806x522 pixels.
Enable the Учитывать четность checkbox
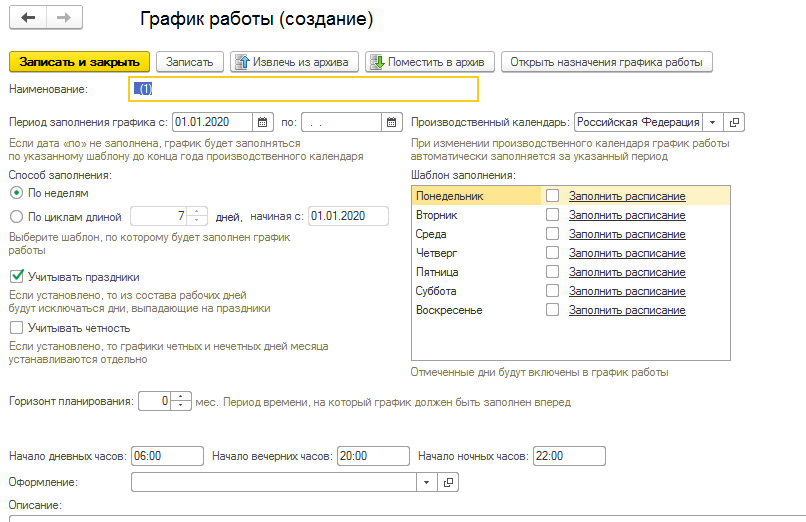[16, 327]
